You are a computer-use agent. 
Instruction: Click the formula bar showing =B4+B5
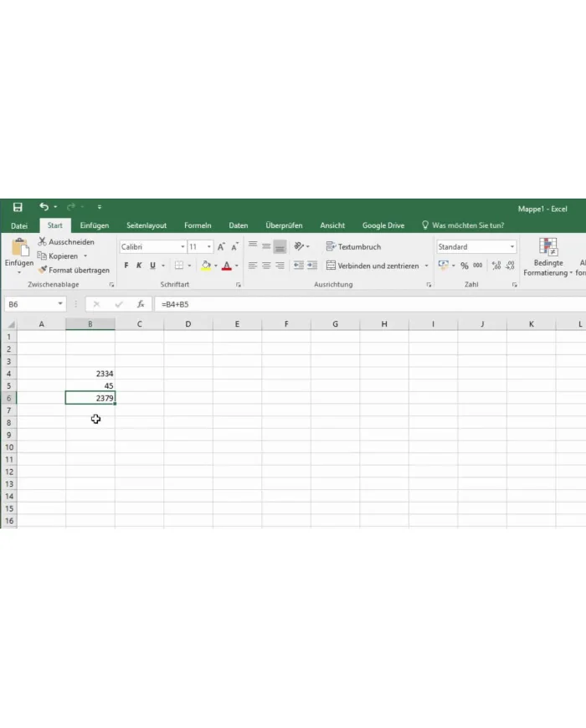[x=370, y=304]
